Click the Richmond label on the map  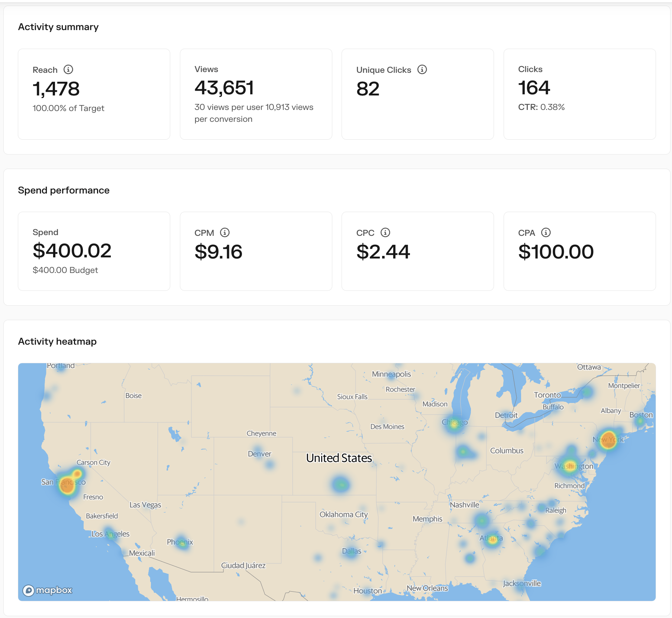tap(569, 486)
